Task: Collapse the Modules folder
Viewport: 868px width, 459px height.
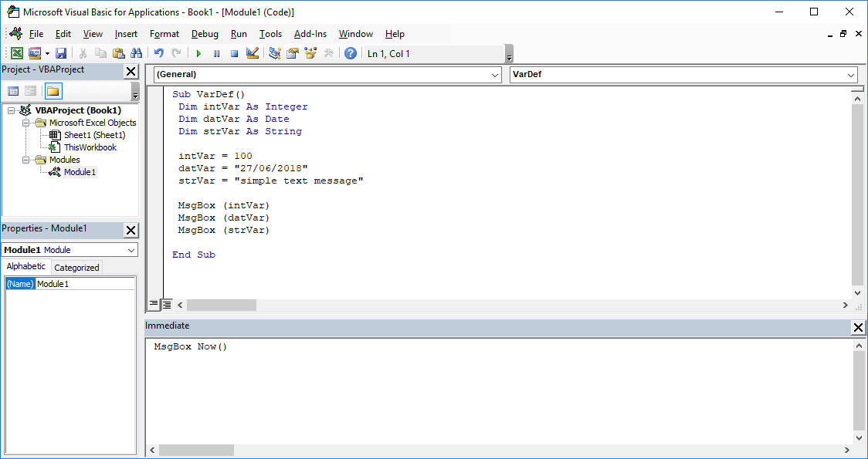Action: (25, 160)
